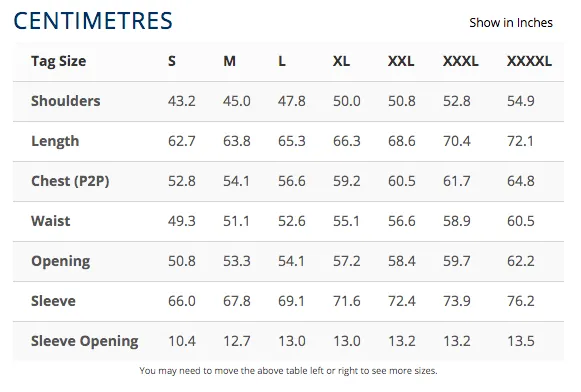Click the Show in Inches link
The image size is (581, 392).
[511, 23]
